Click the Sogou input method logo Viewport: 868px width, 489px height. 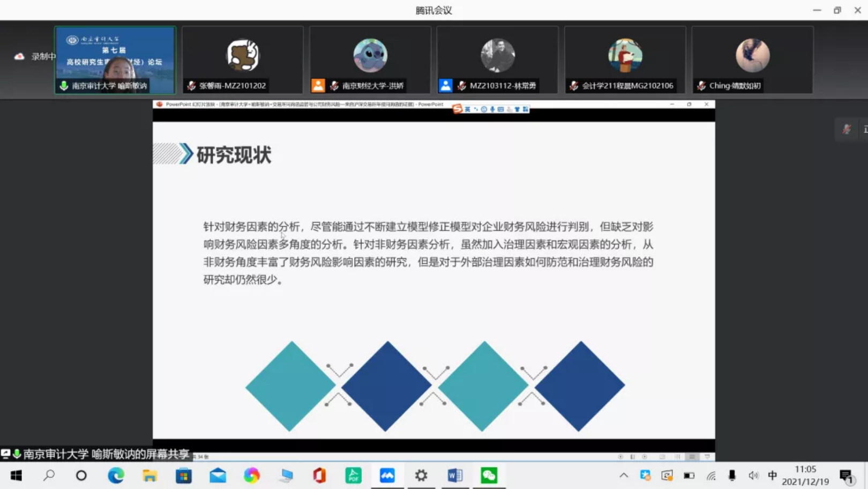(457, 109)
